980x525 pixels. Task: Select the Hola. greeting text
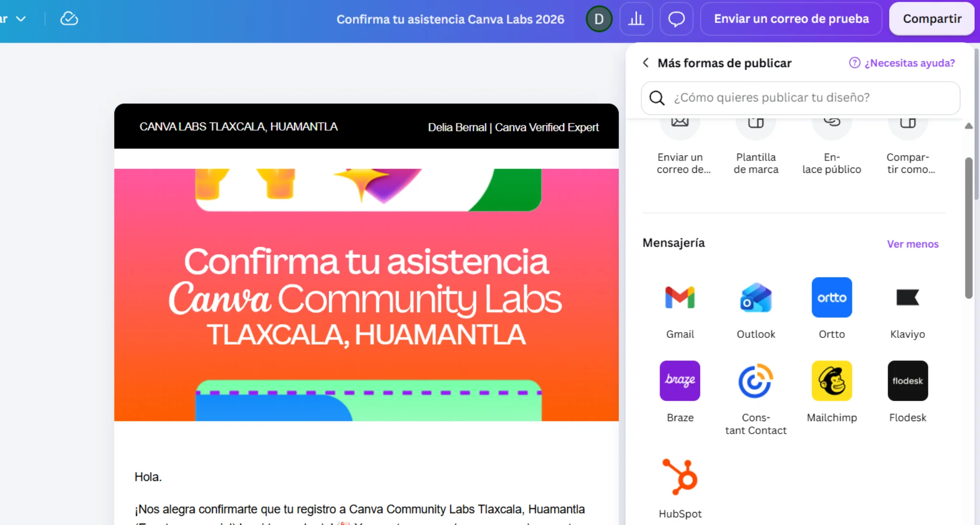point(148,477)
